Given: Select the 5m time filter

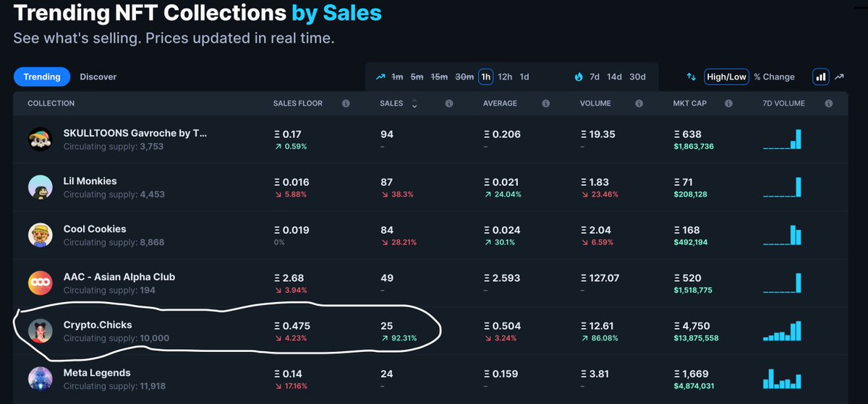Looking at the screenshot, I should (417, 77).
